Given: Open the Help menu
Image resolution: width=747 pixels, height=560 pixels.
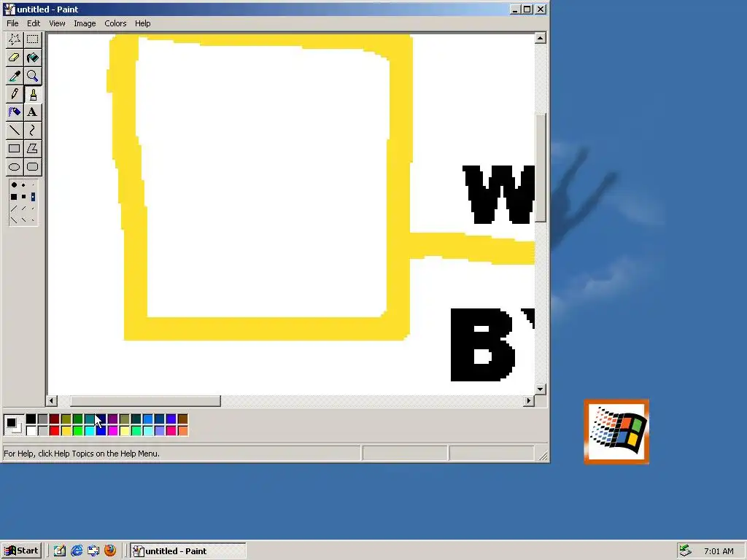Looking at the screenshot, I should tap(142, 23).
